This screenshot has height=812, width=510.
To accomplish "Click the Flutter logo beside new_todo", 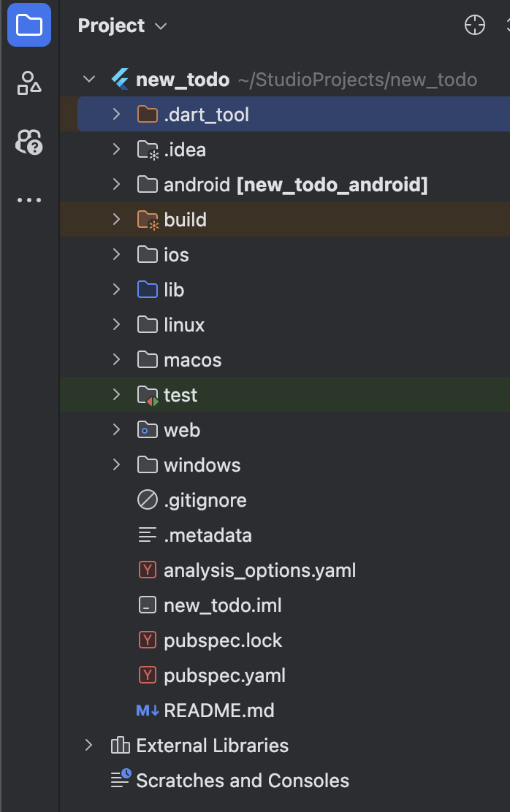I will [121, 80].
